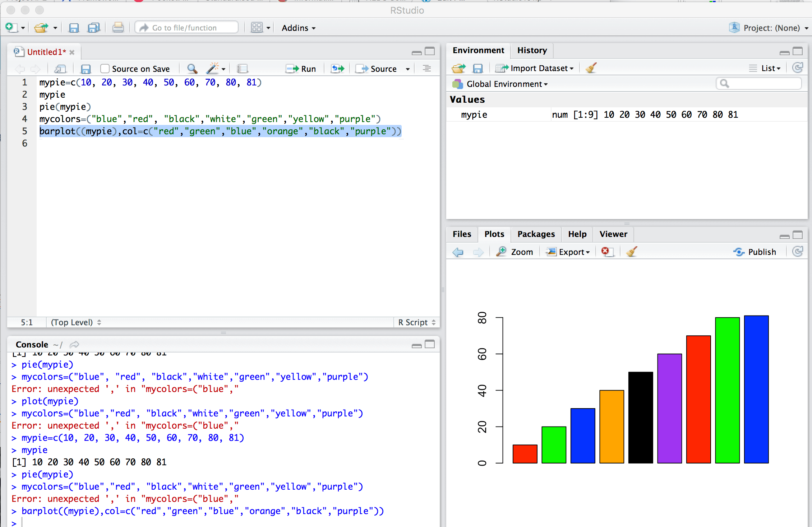Open Import Dataset options

click(535, 68)
